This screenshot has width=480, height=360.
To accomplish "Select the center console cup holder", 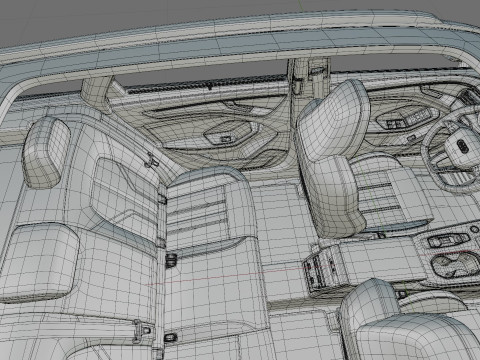I will click(x=456, y=264).
